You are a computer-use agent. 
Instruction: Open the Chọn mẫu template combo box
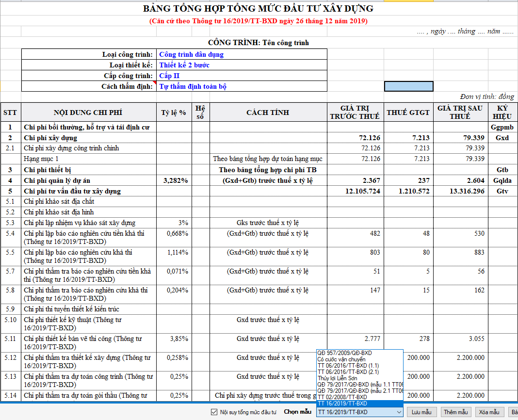click(360, 412)
